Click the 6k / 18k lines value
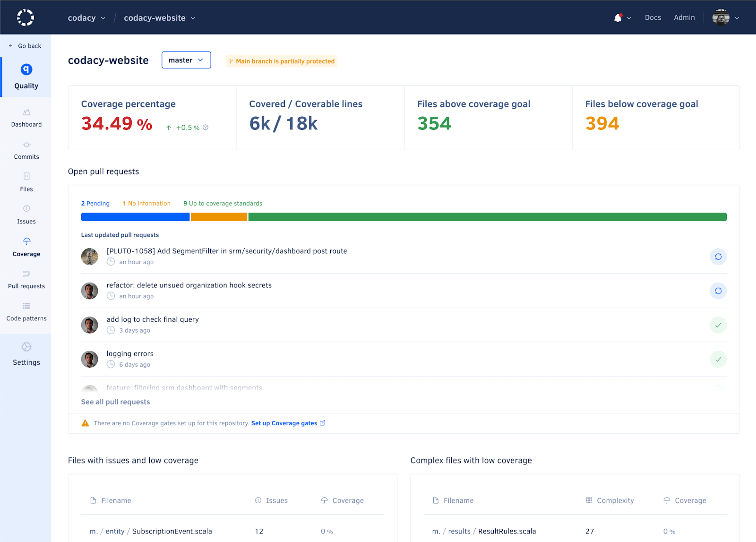 click(283, 124)
